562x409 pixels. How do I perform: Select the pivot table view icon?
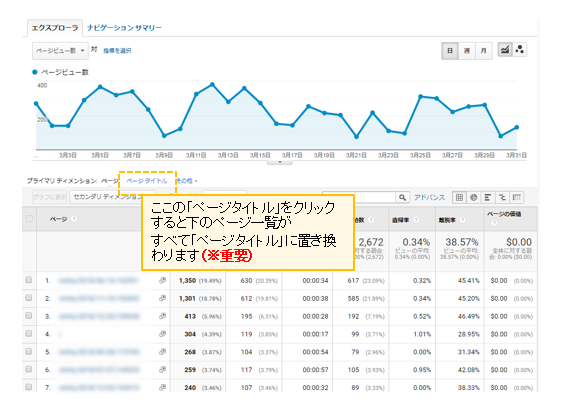516,197
